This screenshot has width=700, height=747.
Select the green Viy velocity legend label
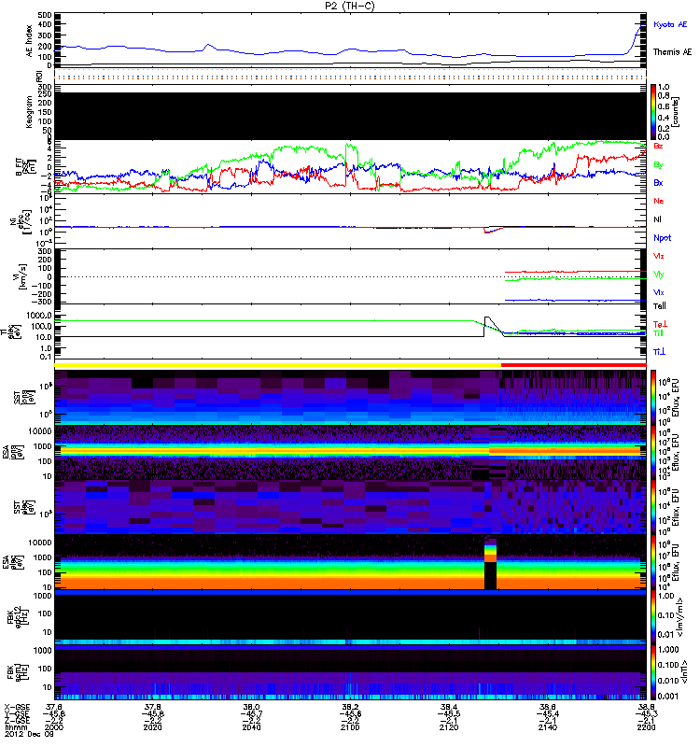click(659, 274)
